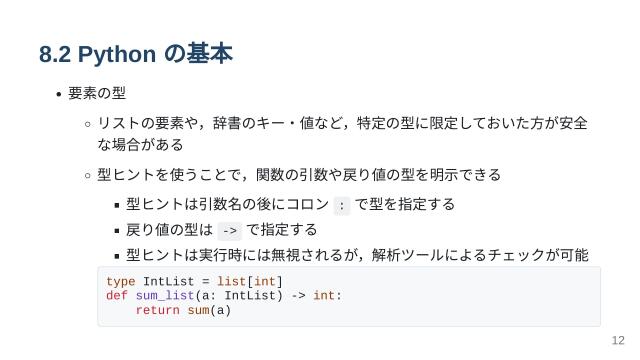The height and width of the screenshot is (360, 640).
Task: Click the "sum_list" function name
Action: click(x=165, y=296)
